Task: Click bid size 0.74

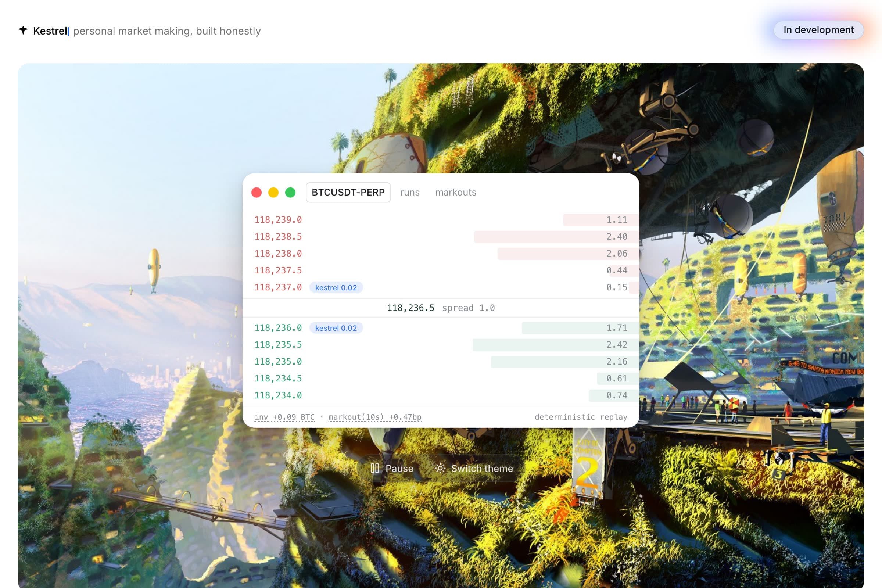Action: pos(617,395)
